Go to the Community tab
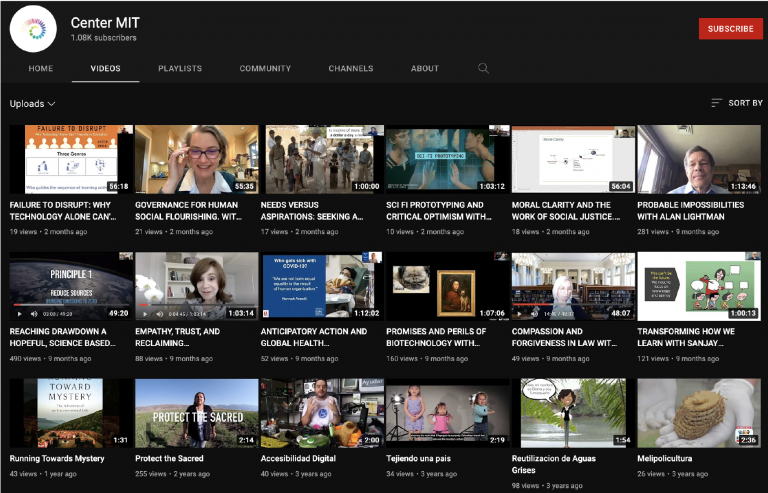Image resolution: width=768 pixels, height=493 pixels. 265,68
